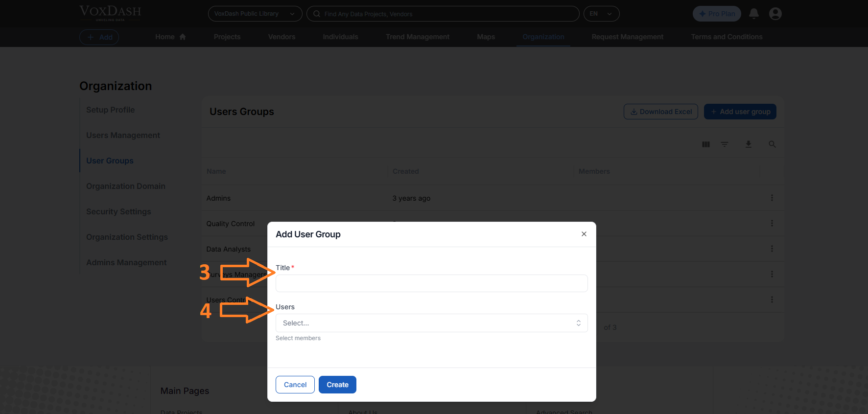Screen dimensions: 868x414
Task: Click the home icon next to Home
Action: click(x=183, y=37)
